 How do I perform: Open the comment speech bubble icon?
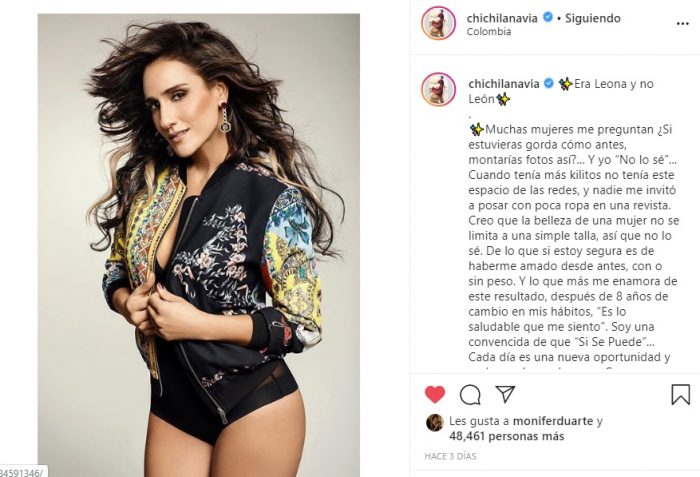point(470,395)
